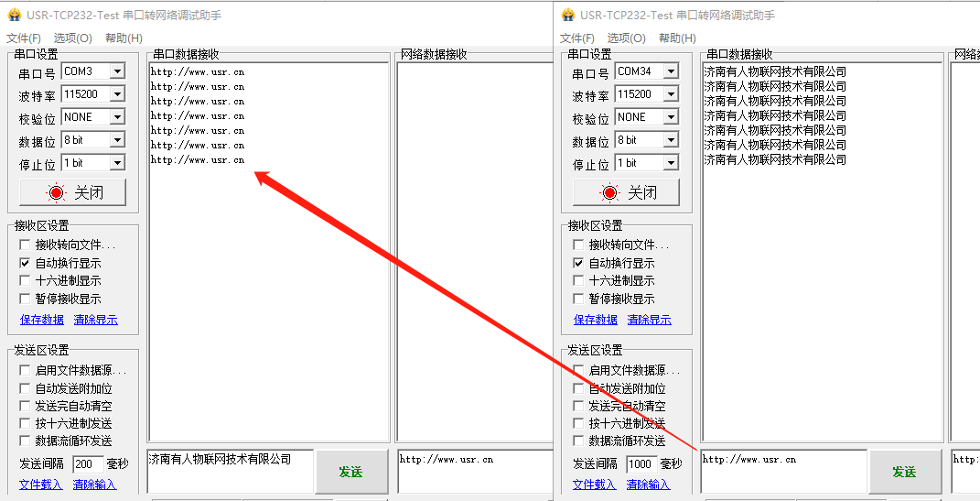980x501 pixels.
Task: Click the 文件载入 link in the COM3 window
Action: pos(41,485)
